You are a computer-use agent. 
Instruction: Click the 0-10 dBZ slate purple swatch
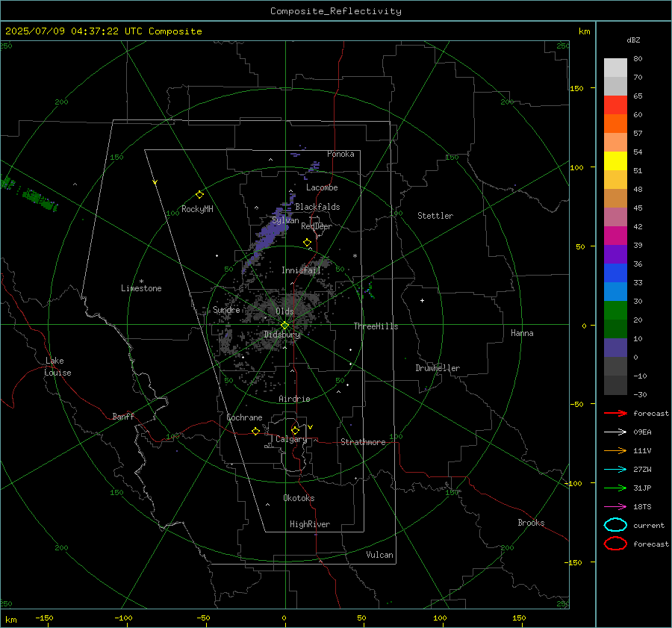click(615, 347)
